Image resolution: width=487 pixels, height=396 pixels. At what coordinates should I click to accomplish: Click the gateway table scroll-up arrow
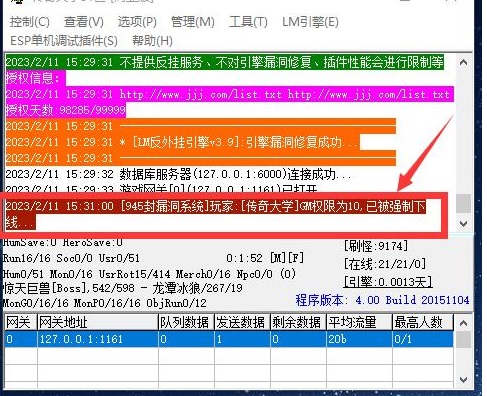(x=463, y=323)
